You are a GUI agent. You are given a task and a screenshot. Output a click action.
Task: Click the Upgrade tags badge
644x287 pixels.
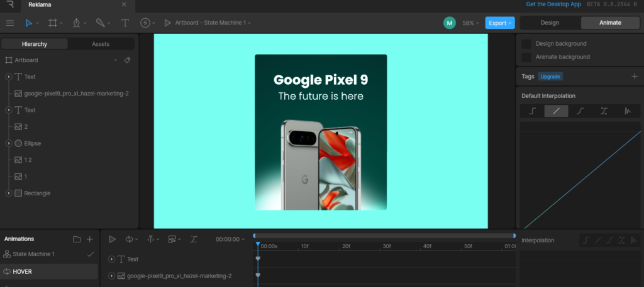point(550,76)
